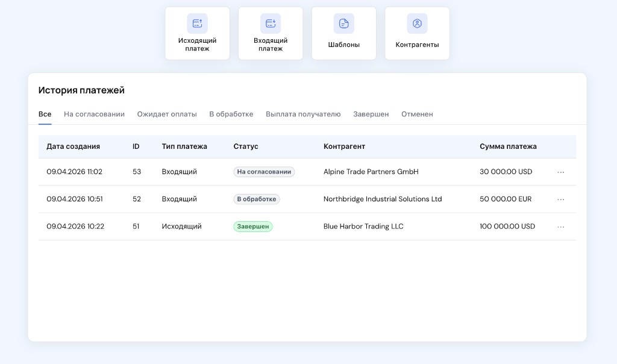Open the Контрагенты counterparties icon
The height and width of the screenshot is (364, 617).
point(417,24)
